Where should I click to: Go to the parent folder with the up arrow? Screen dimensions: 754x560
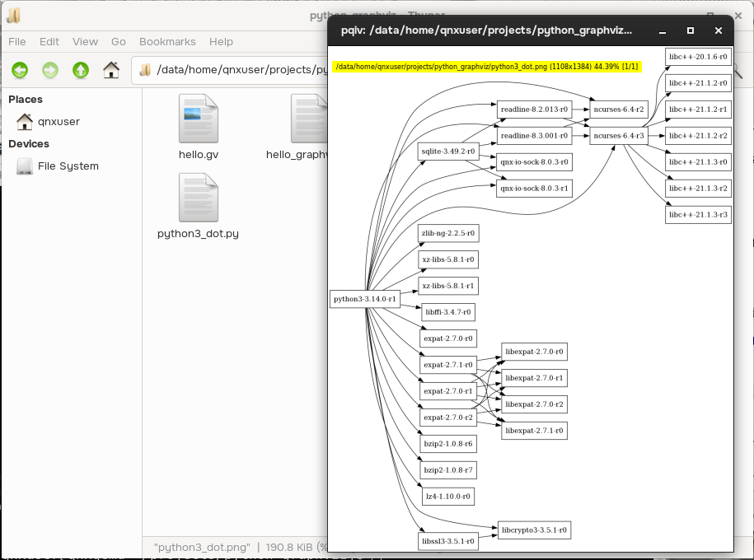[81, 71]
